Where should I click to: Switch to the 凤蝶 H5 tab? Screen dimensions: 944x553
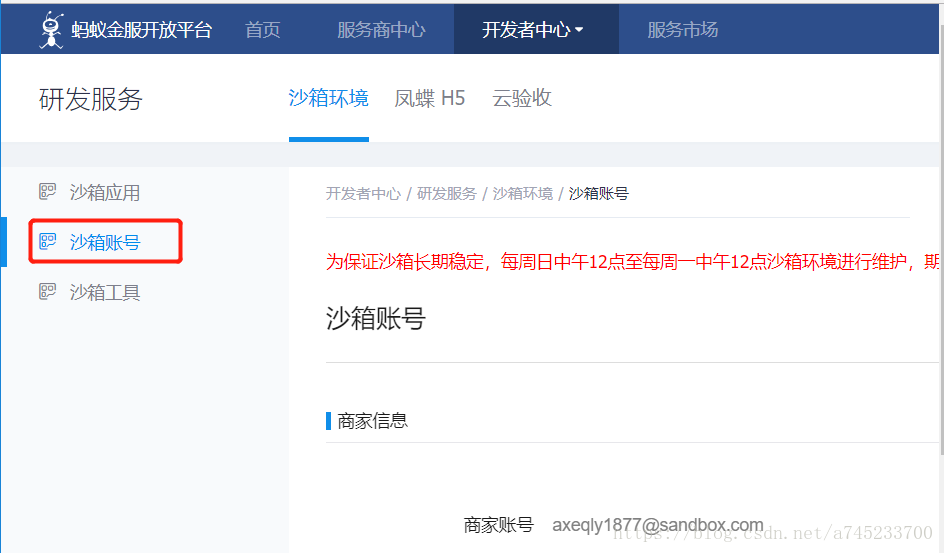pos(430,98)
